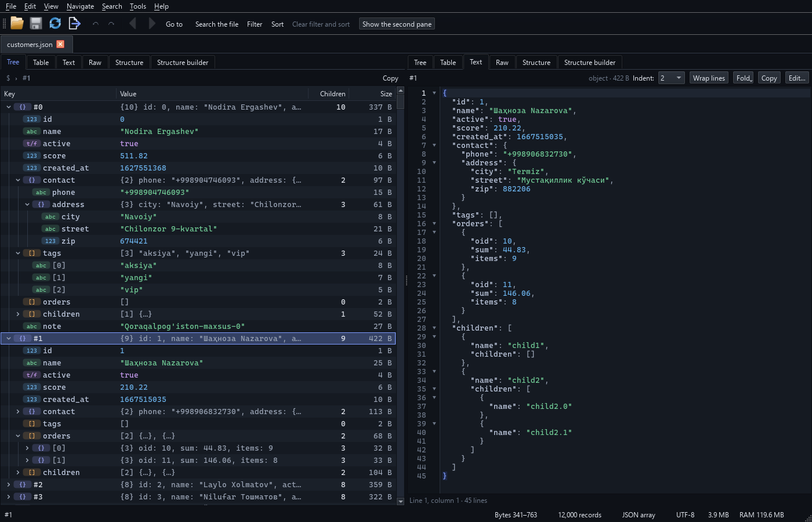The height and width of the screenshot is (522, 812).
Task: Collapse the #0 tree node
Action: coord(9,107)
